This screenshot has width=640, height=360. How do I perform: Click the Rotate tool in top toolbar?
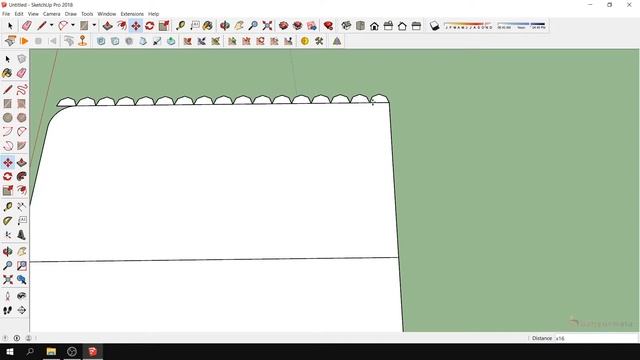click(150, 26)
